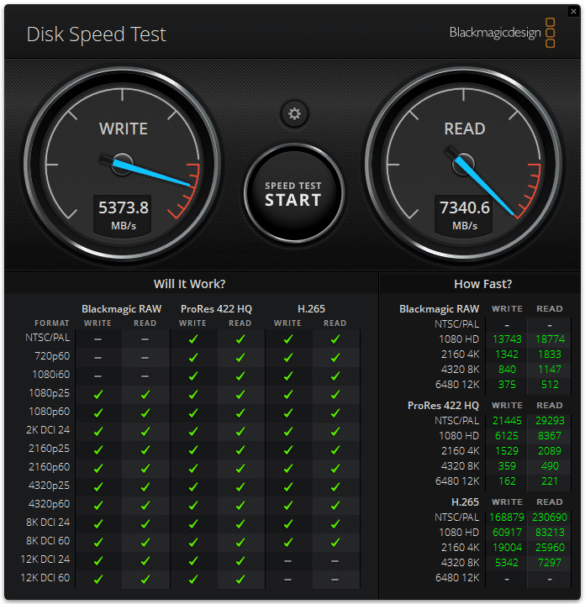Image resolution: width=585 pixels, height=604 pixels.
Task: Click H.265 1080 HD read value 83213
Action: (550, 532)
